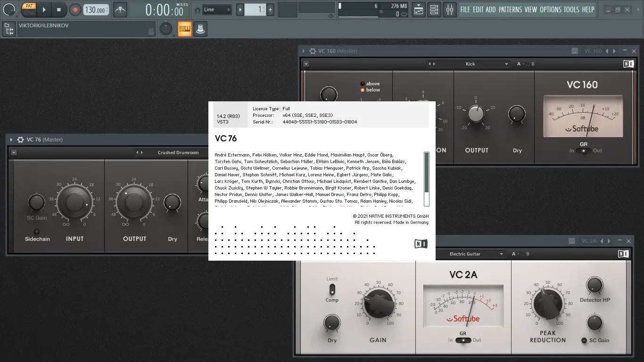Screen dimensions: 644x362
Task: Open the OPTIONS menu
Action: pyautogui.click(x=551, y=9)
